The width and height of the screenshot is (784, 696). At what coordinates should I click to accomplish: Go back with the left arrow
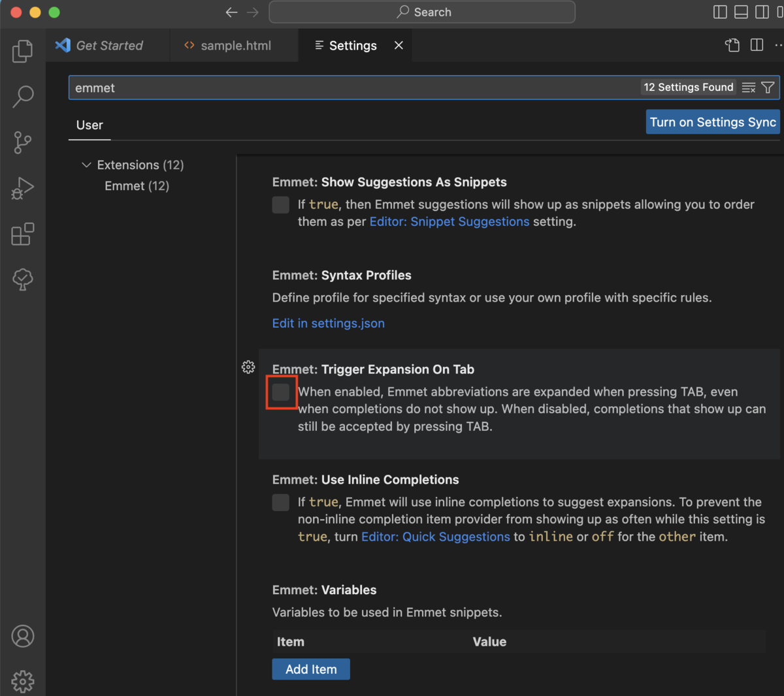point(231,12)
